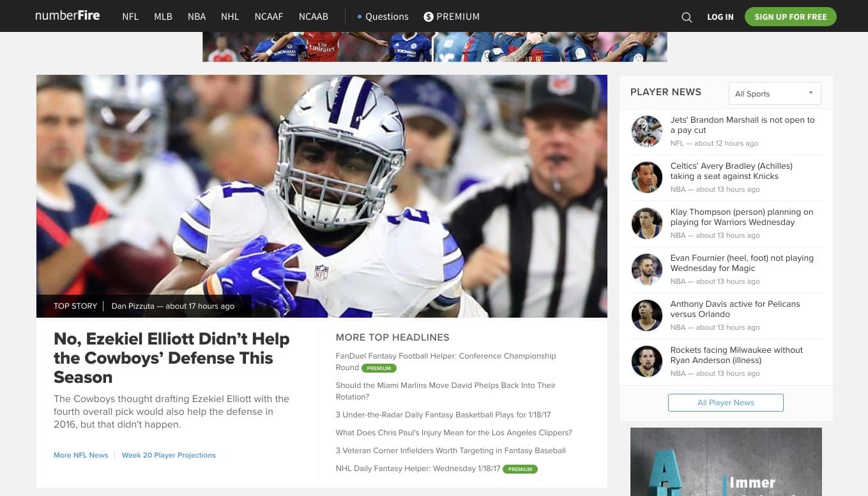The width and height of the screenshot is (868, 496).
Task: Open Avery Bradley player avatar
Action: tap(647, 177)
